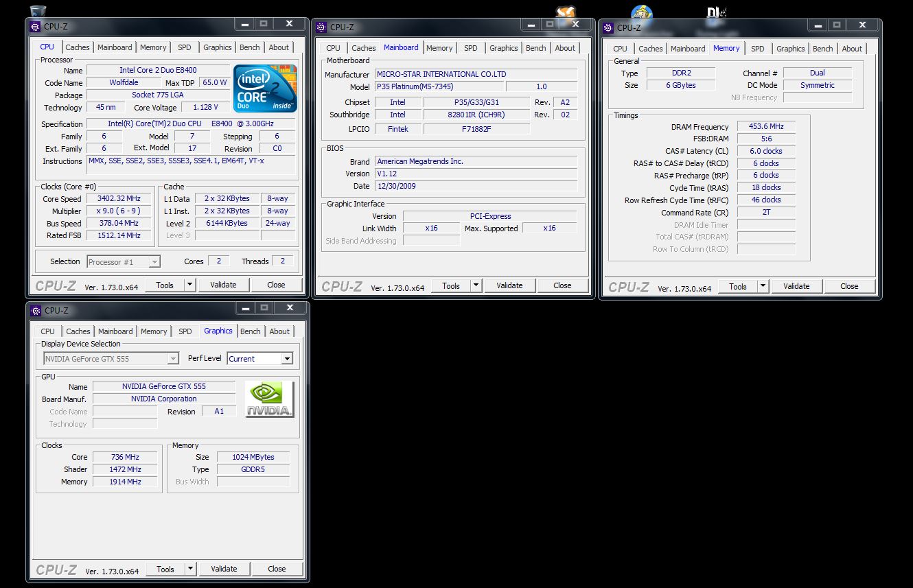Image resolution: width=913 pixels, height=588 pixels.
Task: Open the Caches tab in the Mainboard window
Action: pos(364,48)
